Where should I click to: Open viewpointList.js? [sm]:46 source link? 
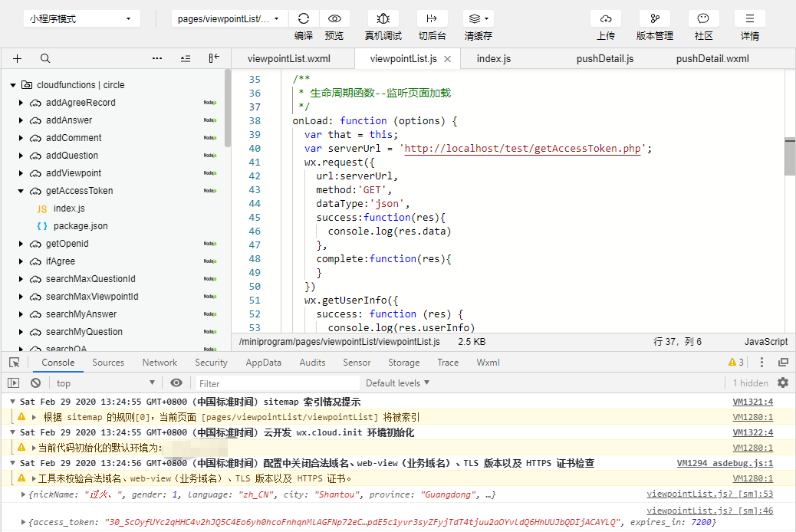(709, 511)
